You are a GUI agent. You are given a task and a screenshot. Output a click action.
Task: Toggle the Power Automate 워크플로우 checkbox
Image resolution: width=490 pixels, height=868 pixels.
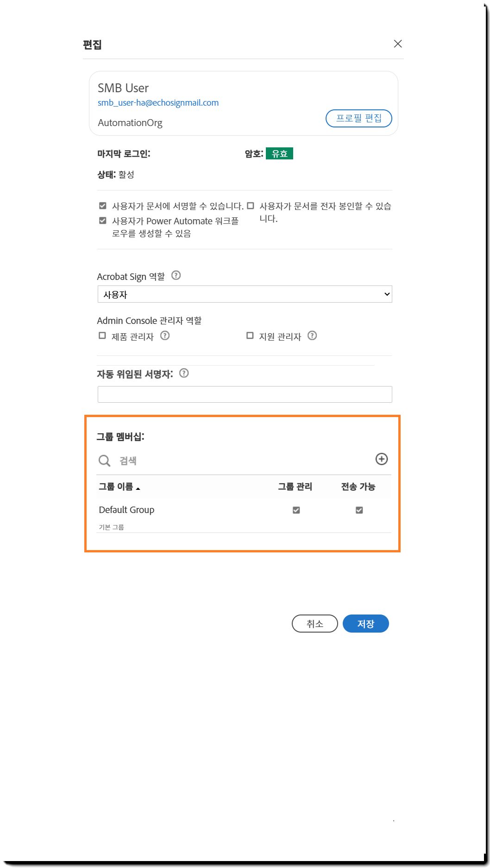click(103, 221)
